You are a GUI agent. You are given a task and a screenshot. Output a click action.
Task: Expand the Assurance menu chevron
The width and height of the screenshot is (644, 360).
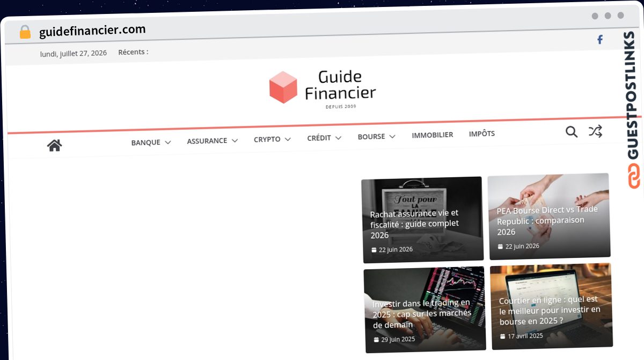(x=235, y=141)
